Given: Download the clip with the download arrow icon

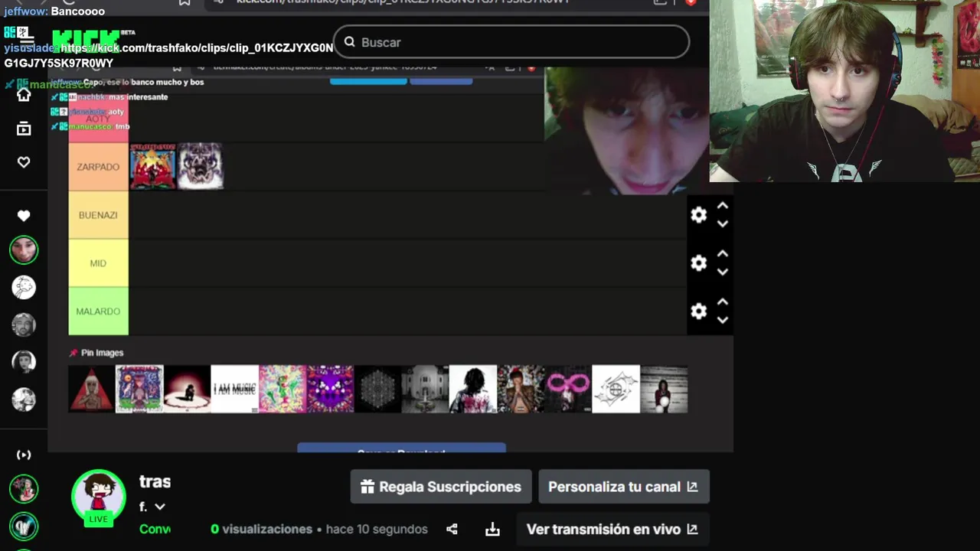Looking at the screenshot, I should coord(492,529).
